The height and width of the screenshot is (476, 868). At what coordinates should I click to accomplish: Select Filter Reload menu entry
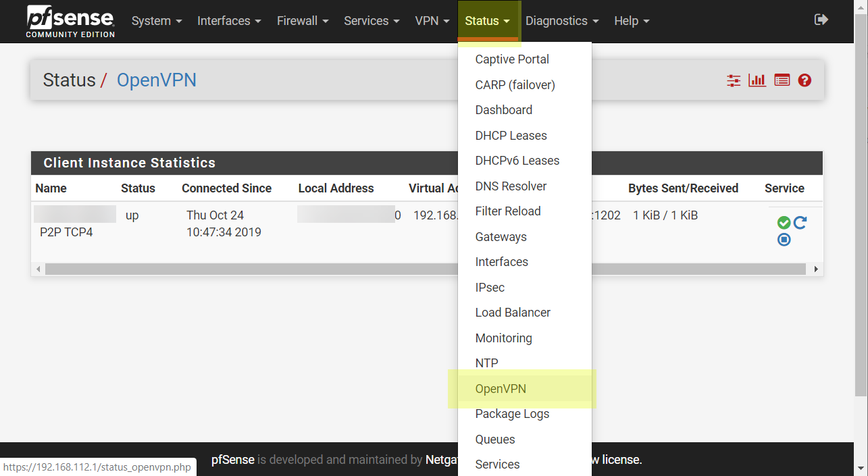[x=525, y=211]
